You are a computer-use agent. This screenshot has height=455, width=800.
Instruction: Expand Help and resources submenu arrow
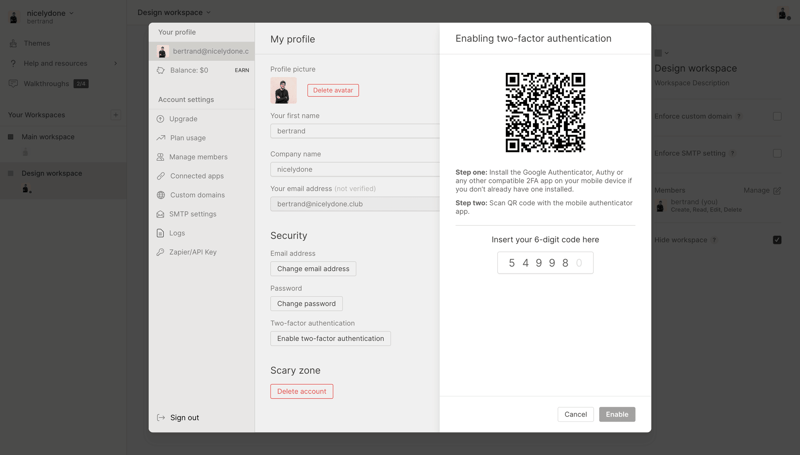click(x=116, y=63)
